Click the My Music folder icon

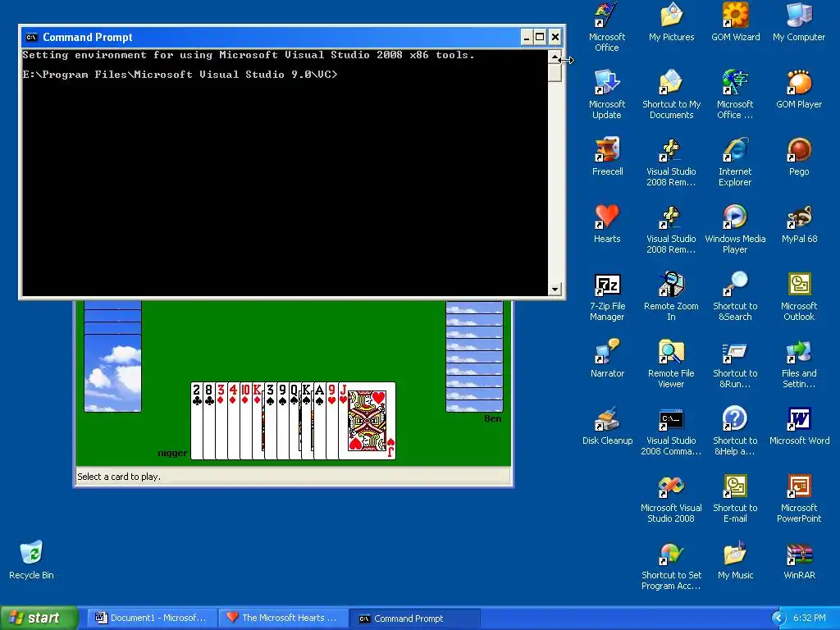point(735,560)
